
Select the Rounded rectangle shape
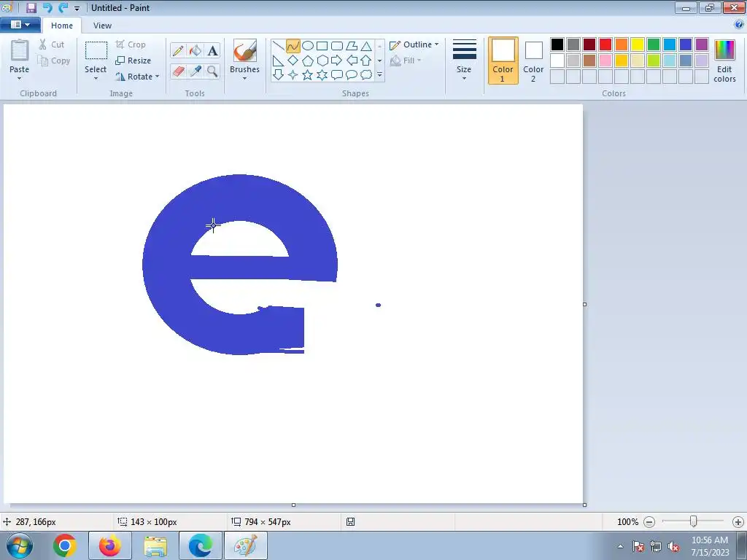click(337, 46)
